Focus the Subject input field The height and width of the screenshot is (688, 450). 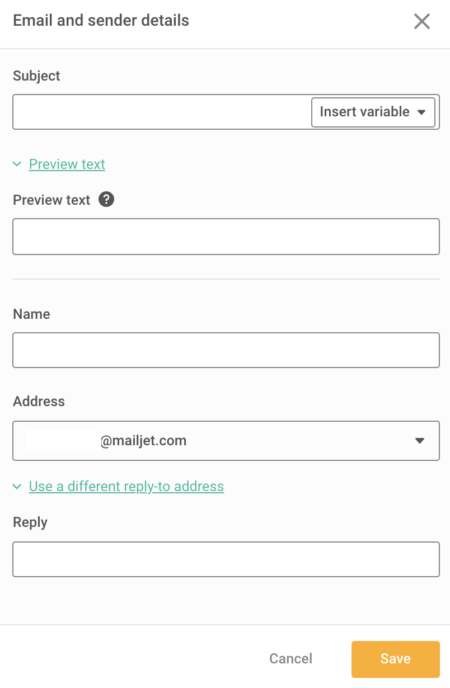[x=161, y=112]
